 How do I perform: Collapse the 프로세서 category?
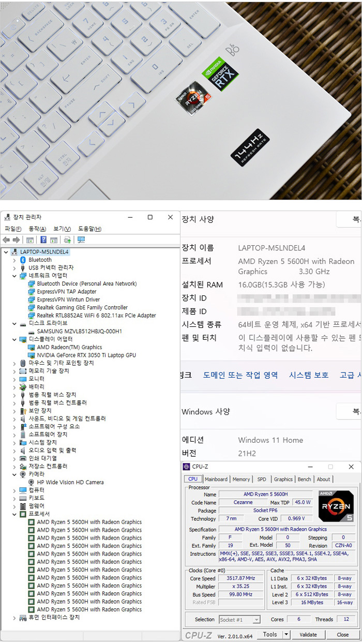click(x=14, y=514)
